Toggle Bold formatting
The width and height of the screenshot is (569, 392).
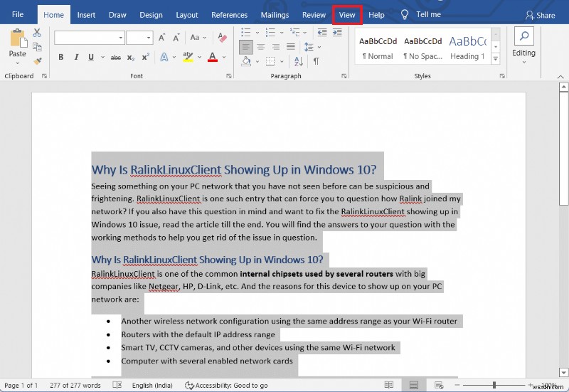pyautogui.click(x=60, y=57)
